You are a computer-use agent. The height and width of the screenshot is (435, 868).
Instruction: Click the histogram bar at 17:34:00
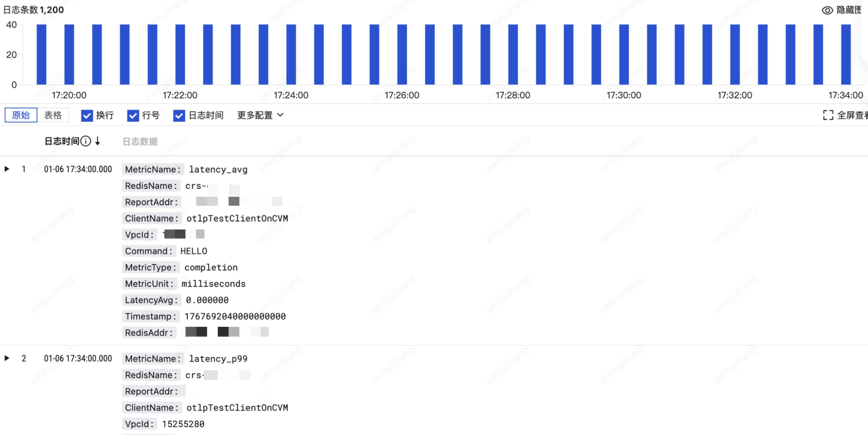point(846,54)
